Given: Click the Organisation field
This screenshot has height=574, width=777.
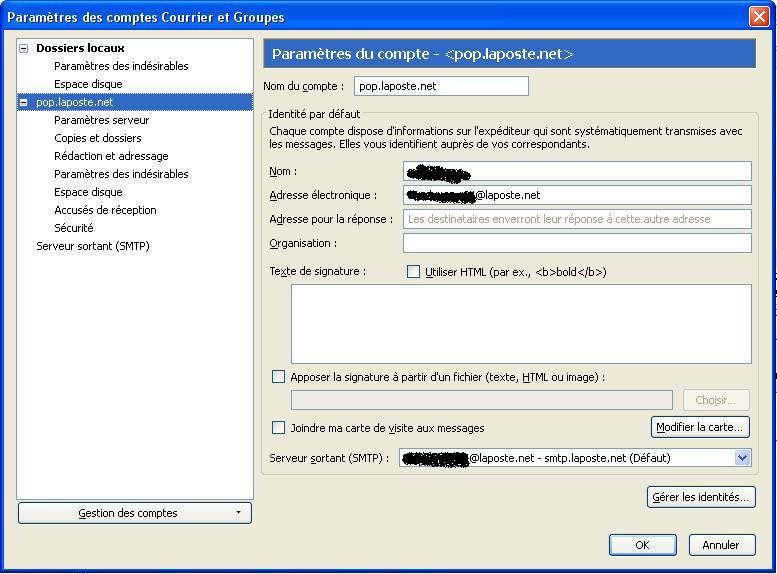Looking at the screenshot, I should pos(577,243).
